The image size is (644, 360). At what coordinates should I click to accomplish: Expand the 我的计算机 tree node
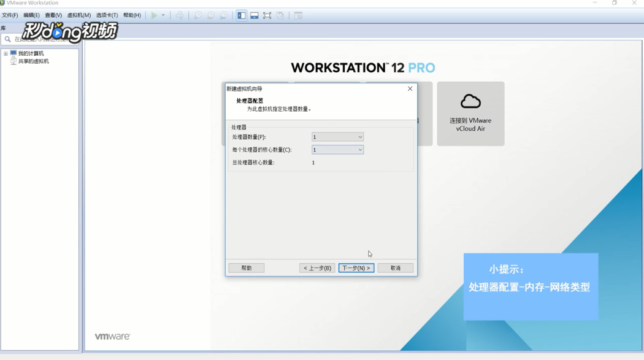tap(6, 53)
